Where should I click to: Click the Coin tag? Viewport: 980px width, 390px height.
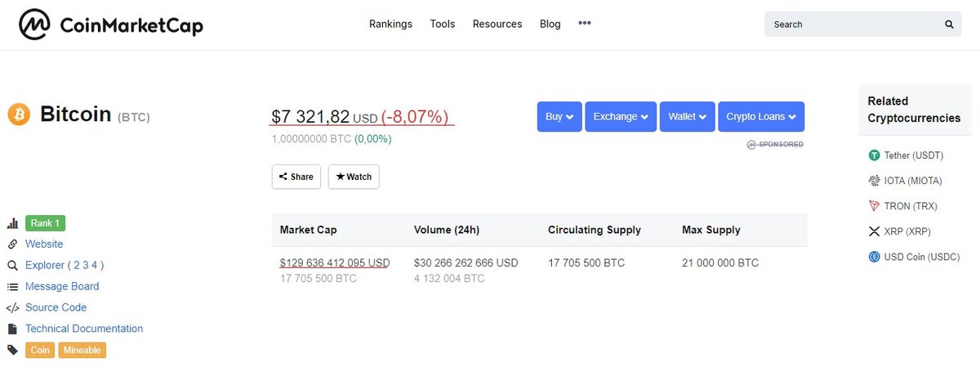40,350
